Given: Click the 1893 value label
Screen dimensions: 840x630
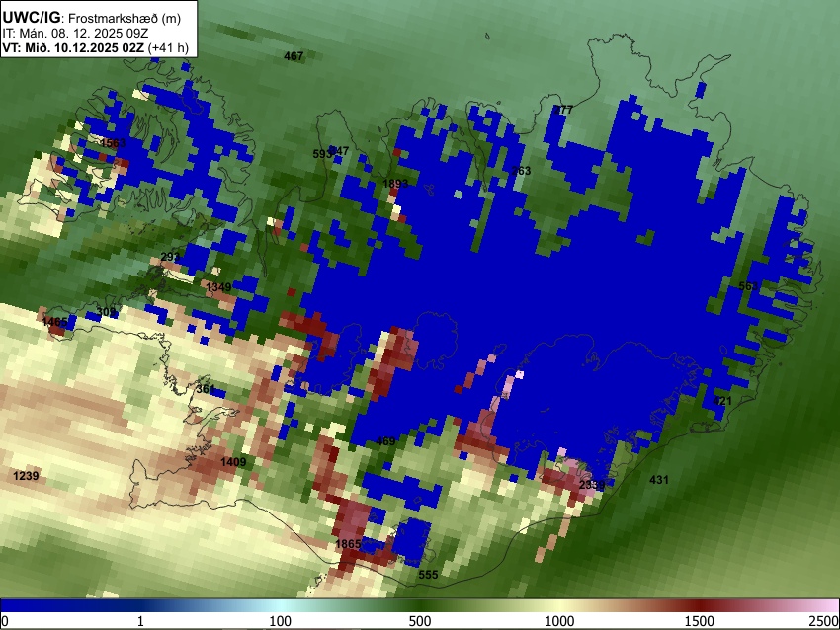Looking at the screenshot, I should [x=395, y=184].
